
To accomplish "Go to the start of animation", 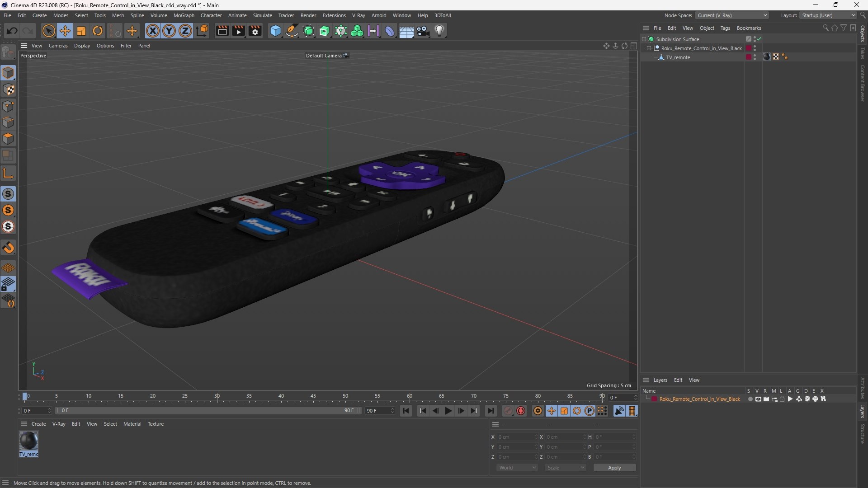I will coord(406,411).
